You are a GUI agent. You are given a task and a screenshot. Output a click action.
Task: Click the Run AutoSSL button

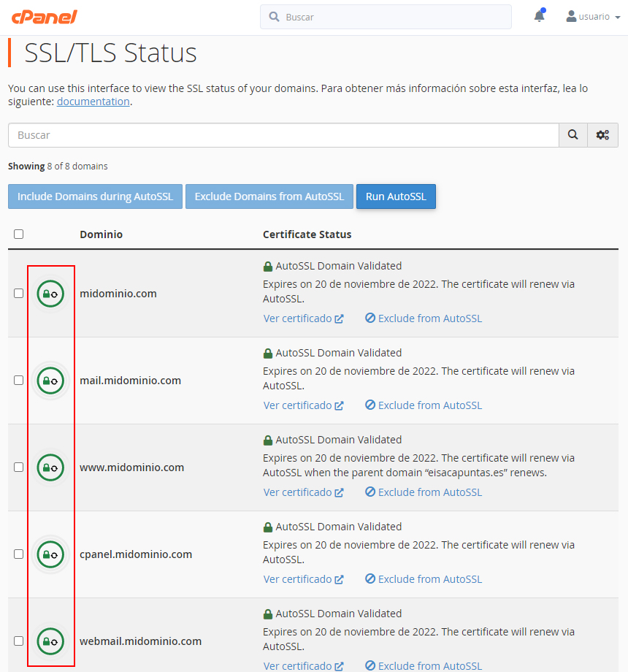[x=396, y=196]
